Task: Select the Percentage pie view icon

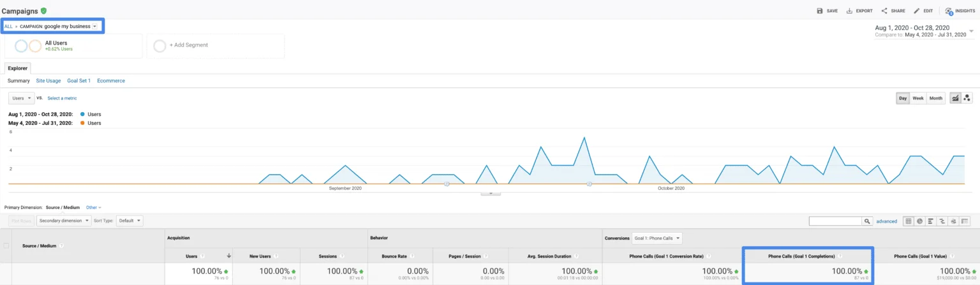Action: tap(919, 221)
